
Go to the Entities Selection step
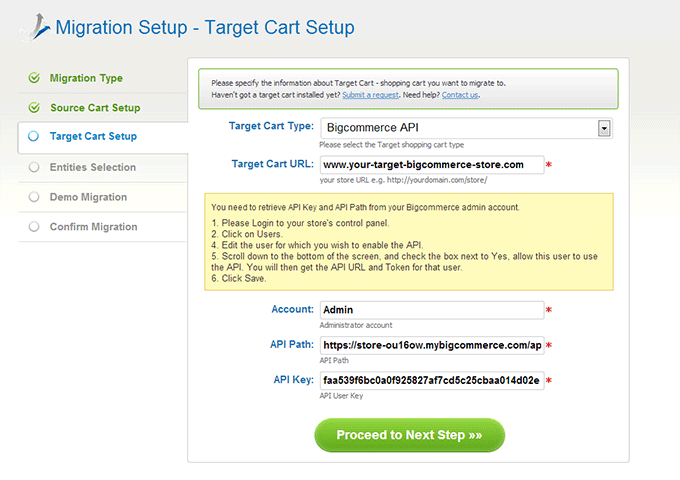[x=93, y=167]
